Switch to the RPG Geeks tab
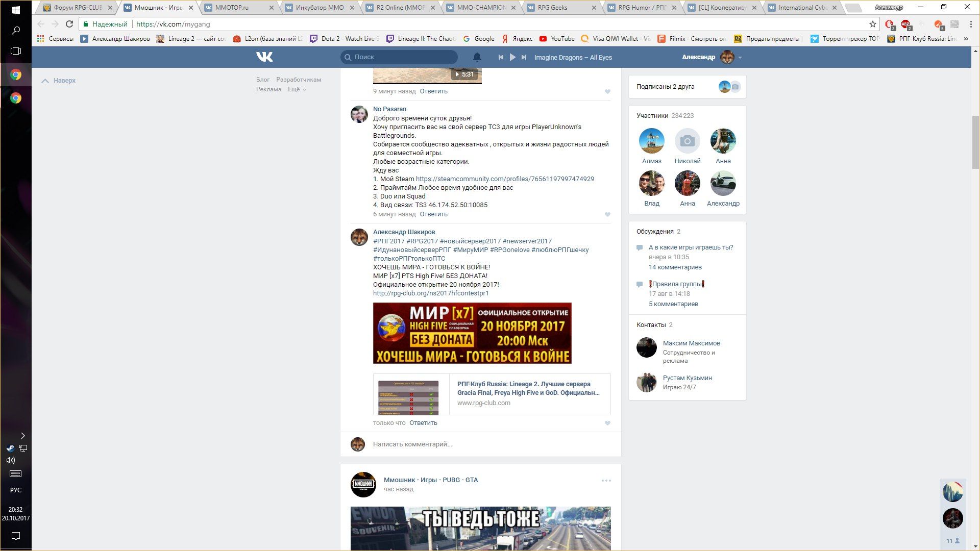 tap(562, 8)
